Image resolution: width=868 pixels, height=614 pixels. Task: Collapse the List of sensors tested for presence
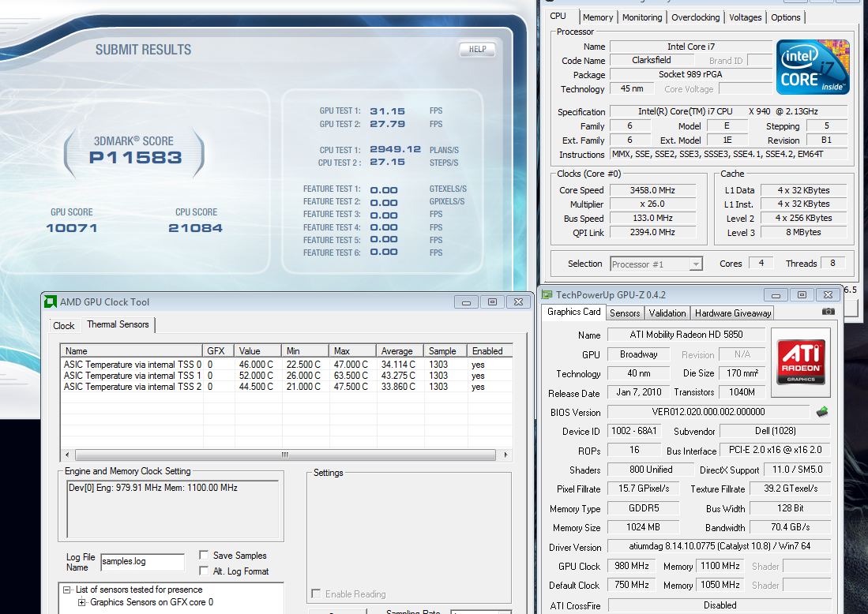67,590
